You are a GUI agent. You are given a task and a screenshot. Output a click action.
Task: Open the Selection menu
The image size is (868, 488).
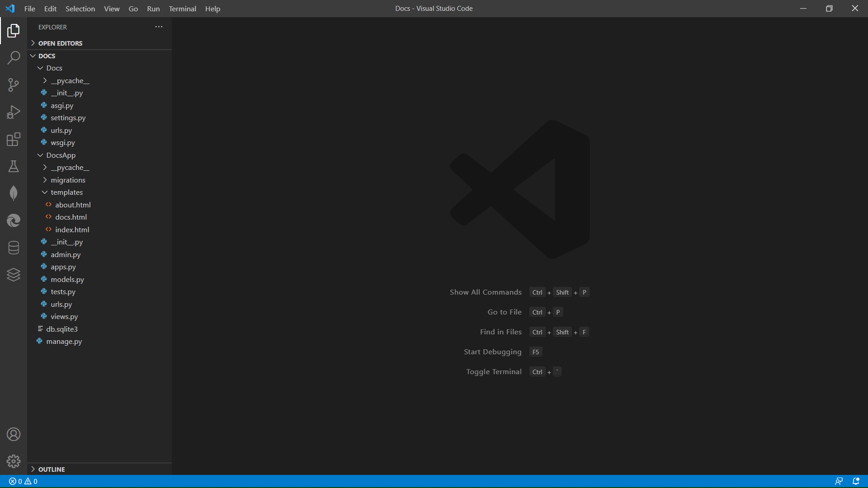80,9
